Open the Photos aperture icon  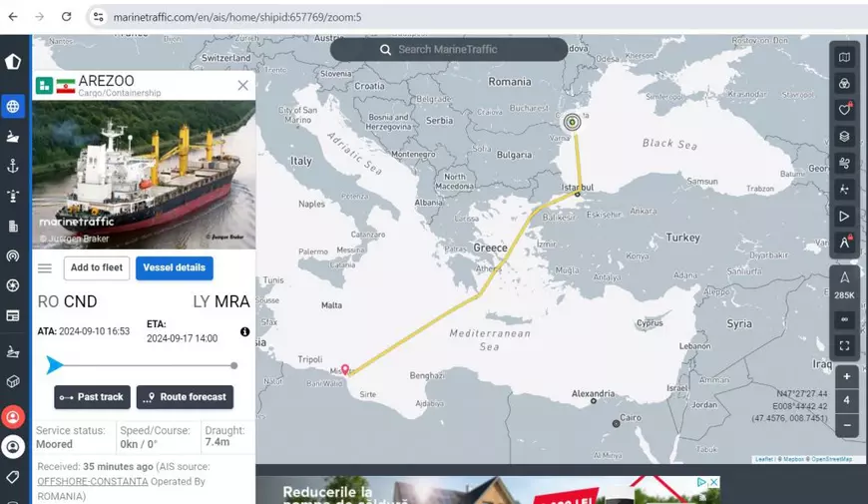click(13, 285)
